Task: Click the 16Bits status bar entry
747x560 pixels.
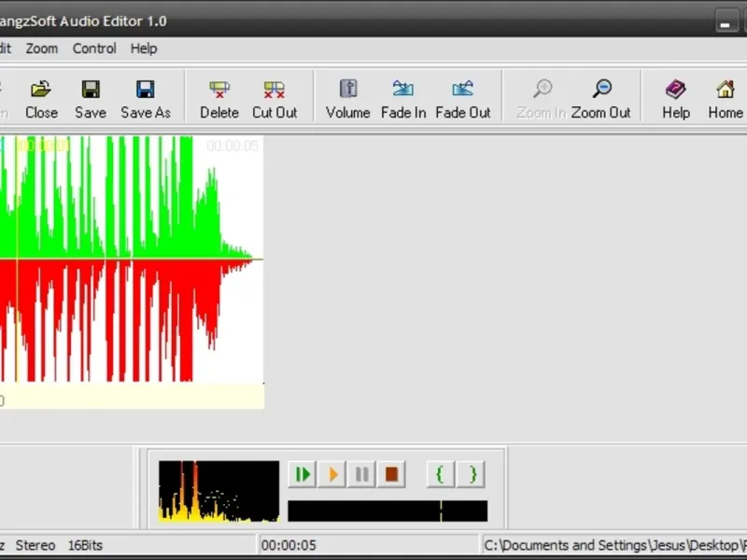Action: tap(85, 545)
